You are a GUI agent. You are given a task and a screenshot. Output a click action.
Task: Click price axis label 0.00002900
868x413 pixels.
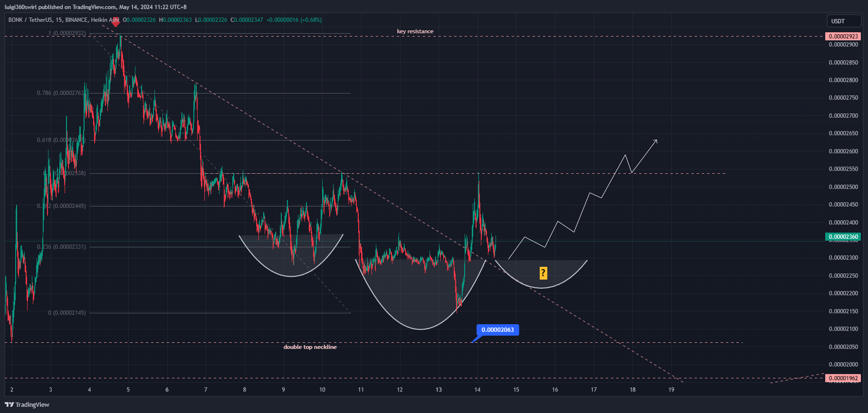click(843, 45)
